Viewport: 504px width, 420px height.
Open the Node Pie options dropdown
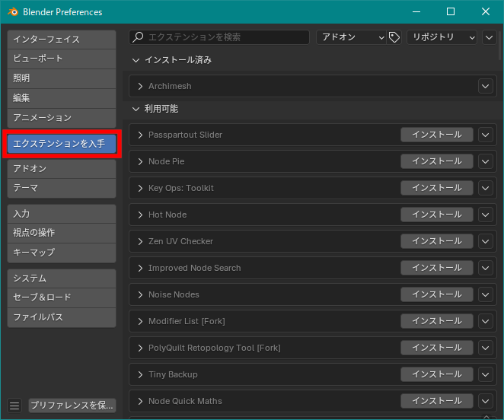tap(486, 161)
